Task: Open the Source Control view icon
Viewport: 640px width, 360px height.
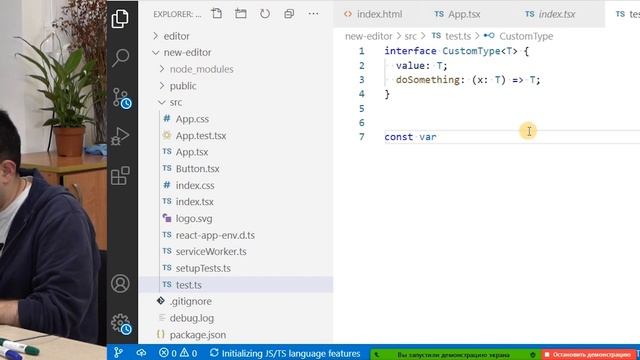Action: (122, 98)
